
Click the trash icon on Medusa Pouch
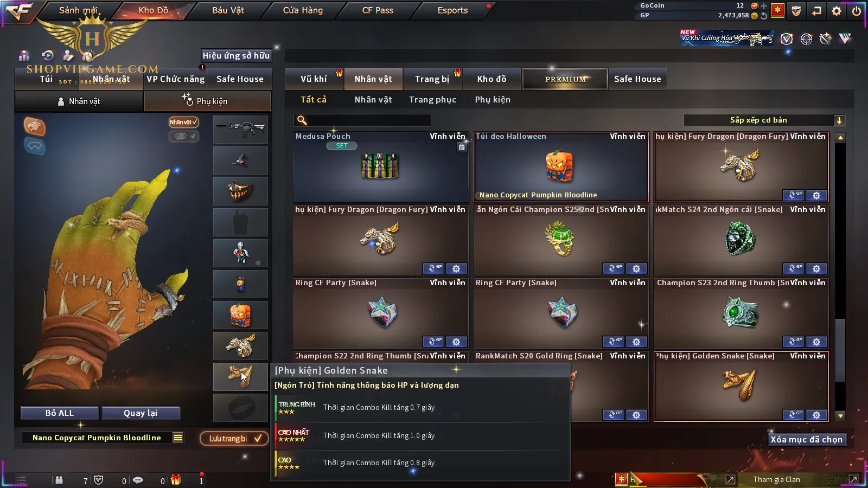462,146
